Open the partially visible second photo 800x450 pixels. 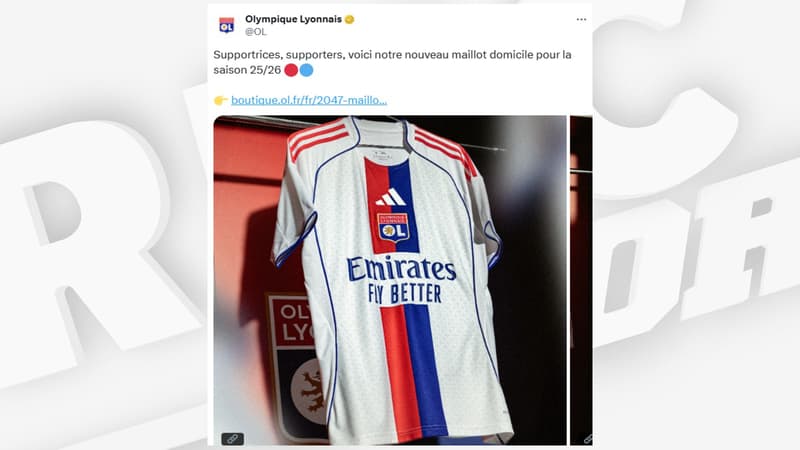point(581,280)
